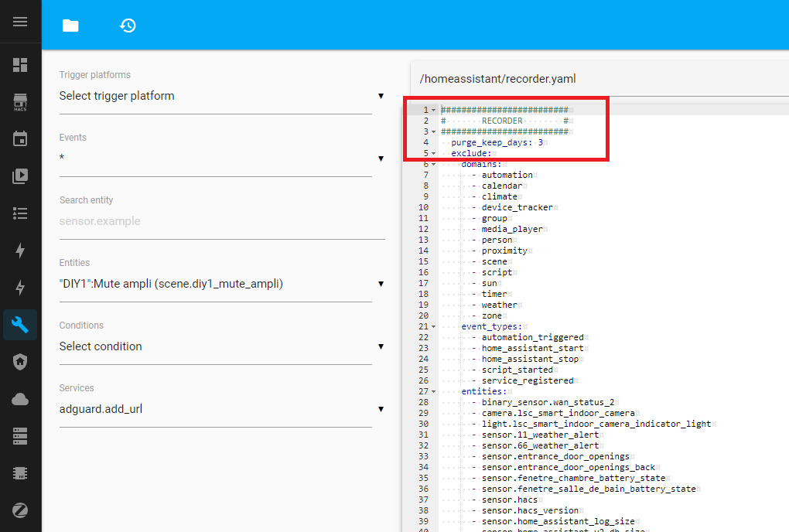Click 'home_assistant_start' event type

point(533,348)
